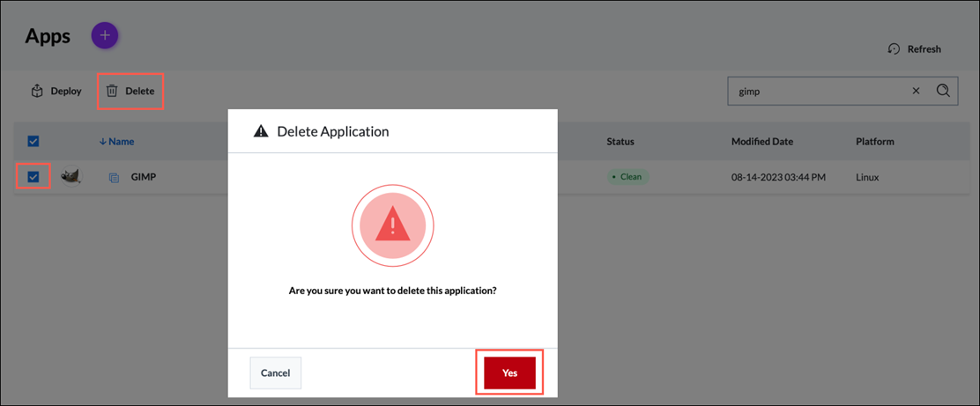Click the Platform column header
980x406 pixels.
[x=874, y=141]
